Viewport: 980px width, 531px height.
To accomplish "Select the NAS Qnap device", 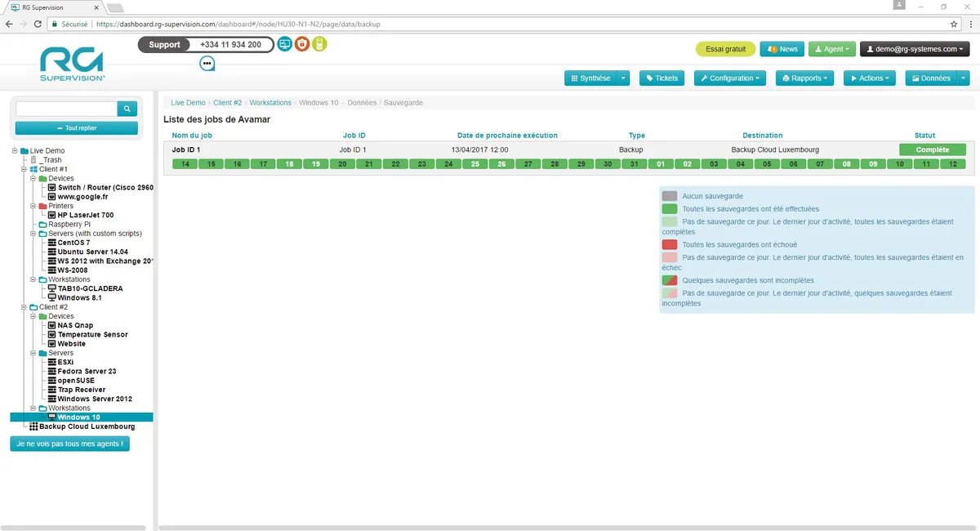I will [x=75, y=325].
